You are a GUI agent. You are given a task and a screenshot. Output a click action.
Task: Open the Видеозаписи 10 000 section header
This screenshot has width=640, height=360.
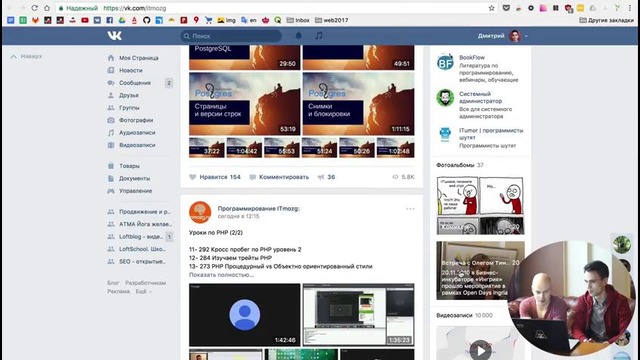click(x=464, y=315)
